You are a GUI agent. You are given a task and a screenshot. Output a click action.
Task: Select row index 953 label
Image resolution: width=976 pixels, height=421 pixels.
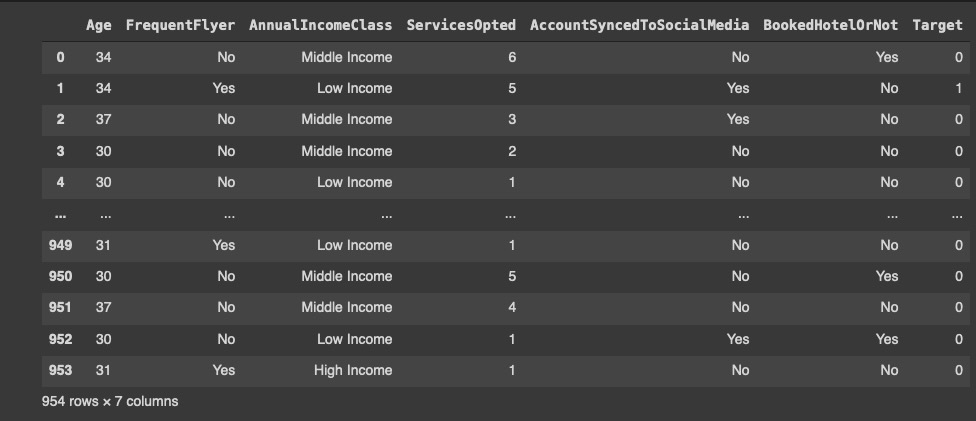pos(60,370)
